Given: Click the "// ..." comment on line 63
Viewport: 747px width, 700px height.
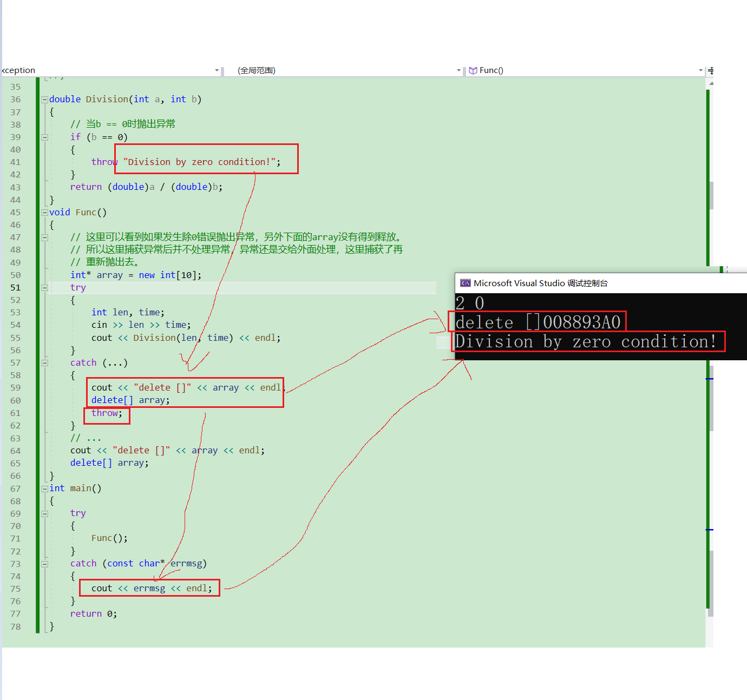Looking at the screenshot, I should 86,438.
